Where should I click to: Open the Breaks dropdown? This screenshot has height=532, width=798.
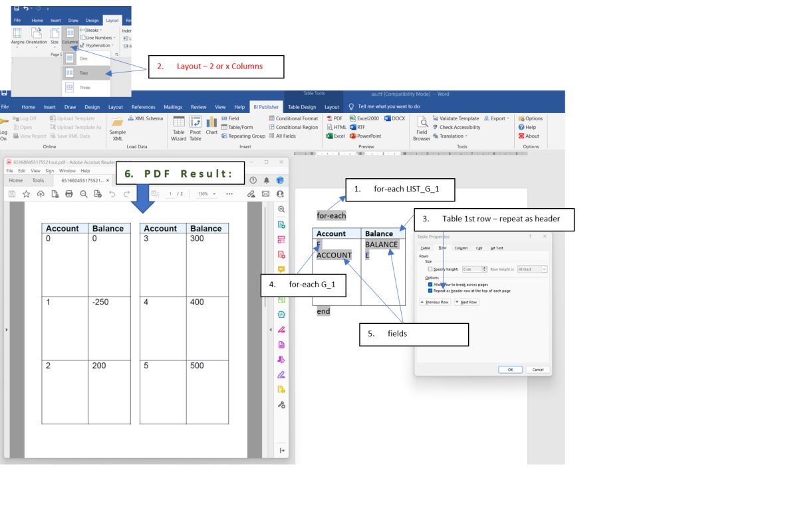[91, 30]
